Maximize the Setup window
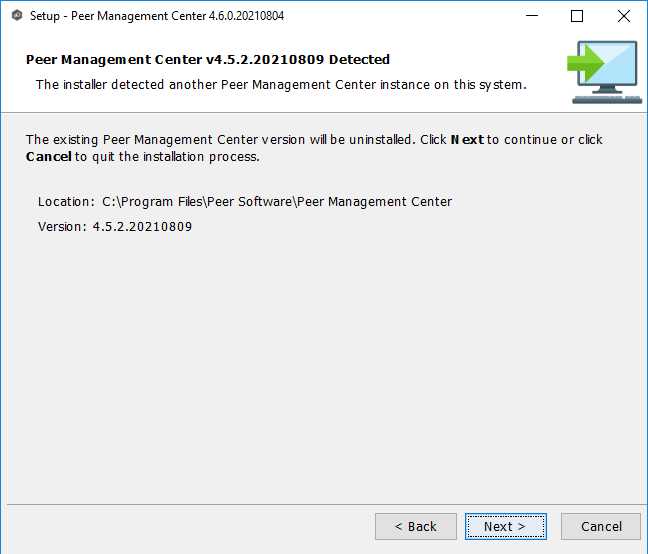 coord(577,16)
